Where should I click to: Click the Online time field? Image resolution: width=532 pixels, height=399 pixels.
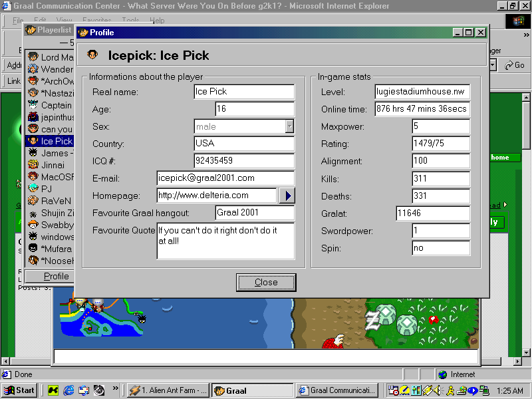(x=422, y=109)
